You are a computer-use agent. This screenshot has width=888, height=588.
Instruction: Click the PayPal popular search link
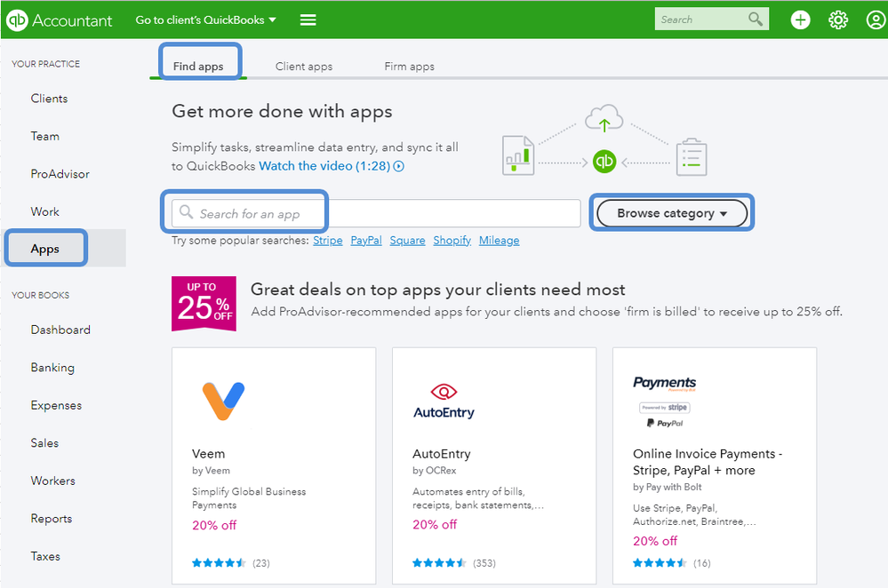(366, 241)
